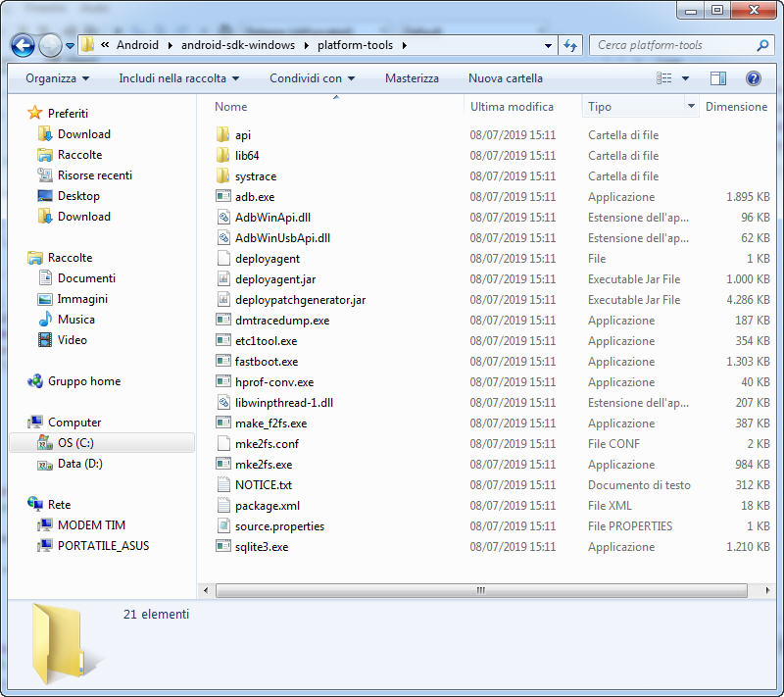784x697 pixels.
Task: Expand the arrow after platform-tools in path
Action: (404, 45)
